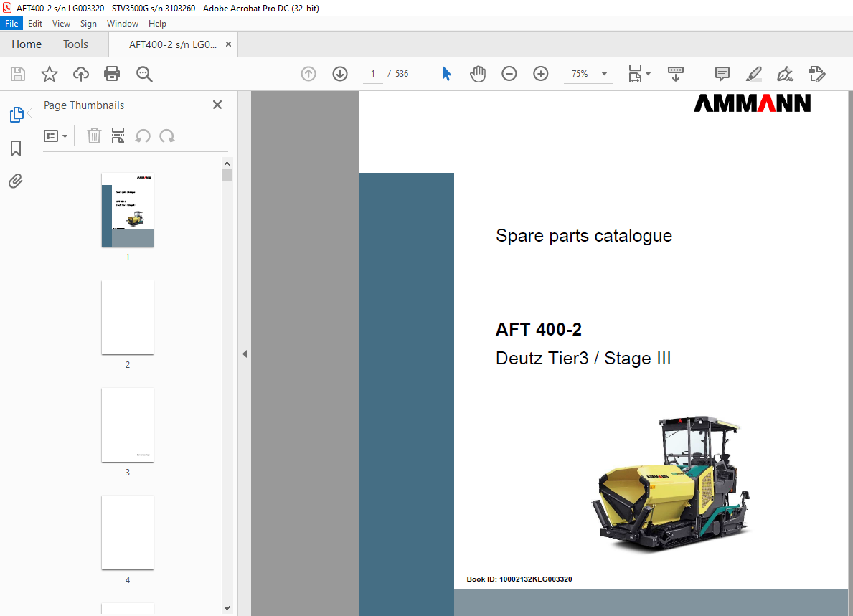This screenshot has height=616, width=853.
Task: Rotate page clockwise
Action: click(167, 136)
